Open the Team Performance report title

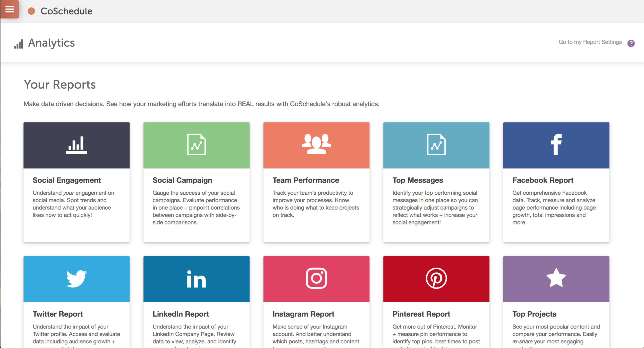[306, 180]
